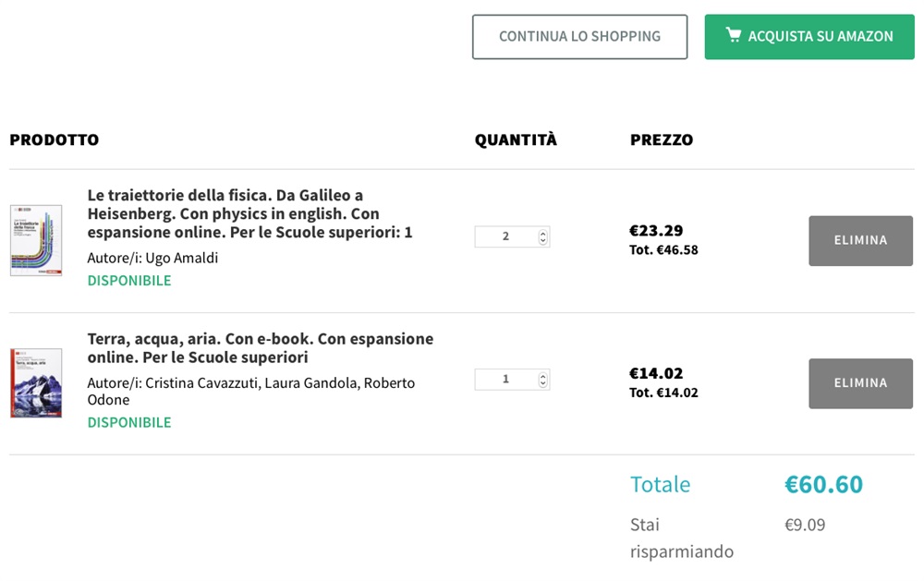Open the Terra, acqua, aria title link
This screenshot has height=581, width=924.
[260, 347]
